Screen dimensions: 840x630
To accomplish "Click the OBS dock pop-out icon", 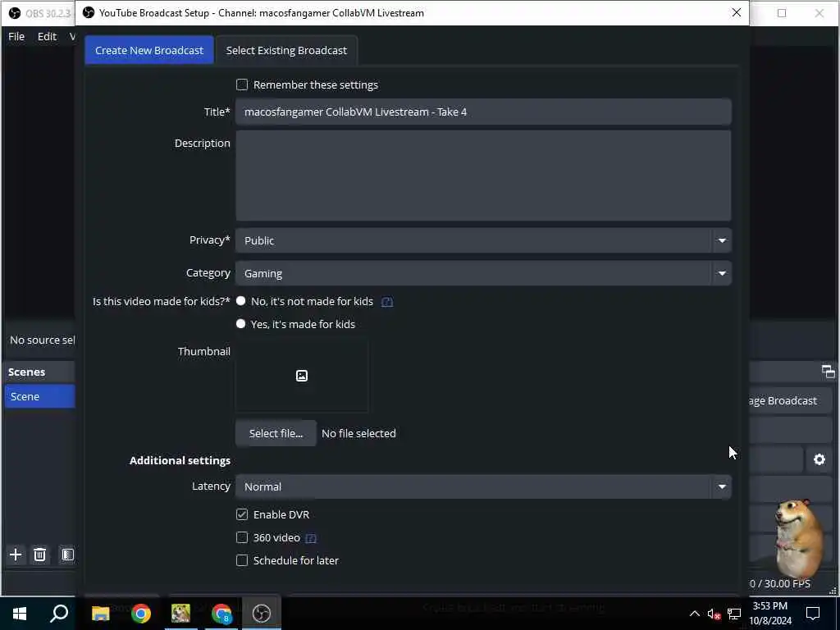I will [829, 372].
